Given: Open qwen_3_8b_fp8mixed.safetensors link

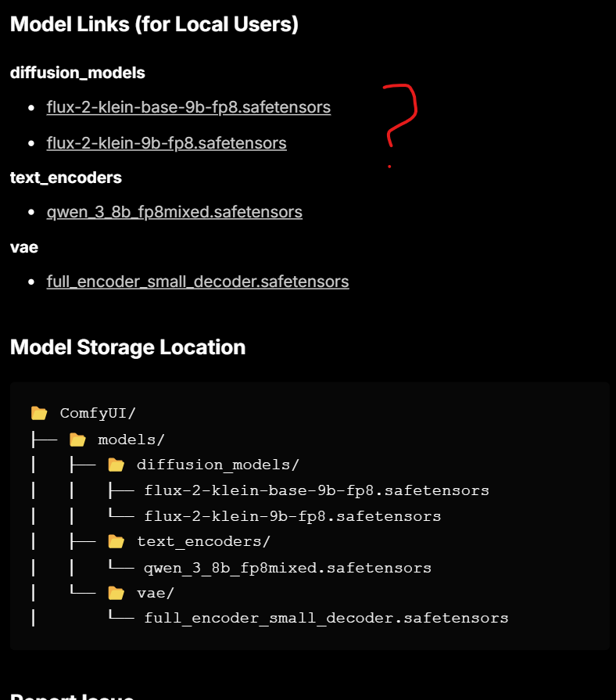Looking at the screenshot, I should pos(174,212).
